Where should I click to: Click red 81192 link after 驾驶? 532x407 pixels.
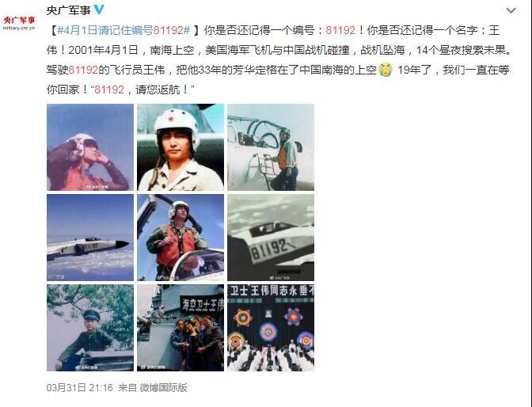point(83,70)
